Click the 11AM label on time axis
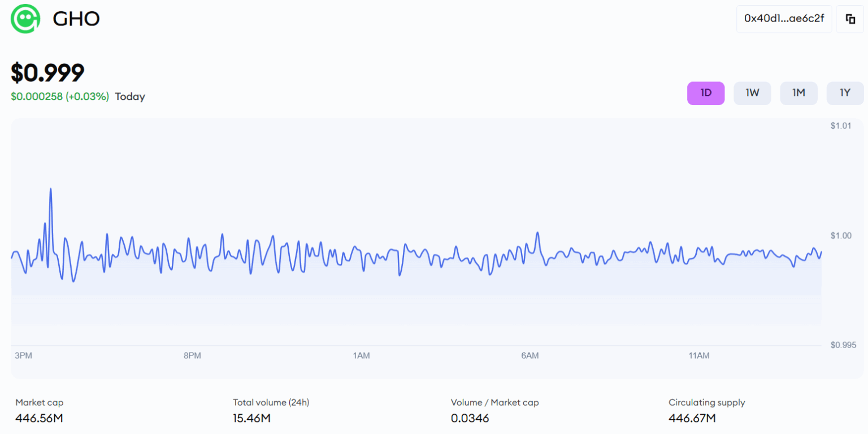The image size is (868, 434). click(x=698, y=355)
